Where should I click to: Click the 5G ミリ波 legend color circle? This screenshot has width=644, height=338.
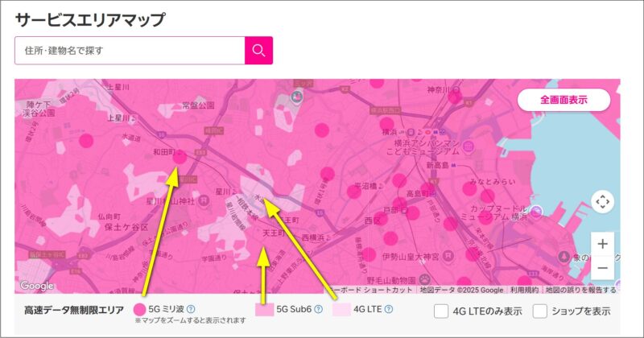(x=139, y=309)
